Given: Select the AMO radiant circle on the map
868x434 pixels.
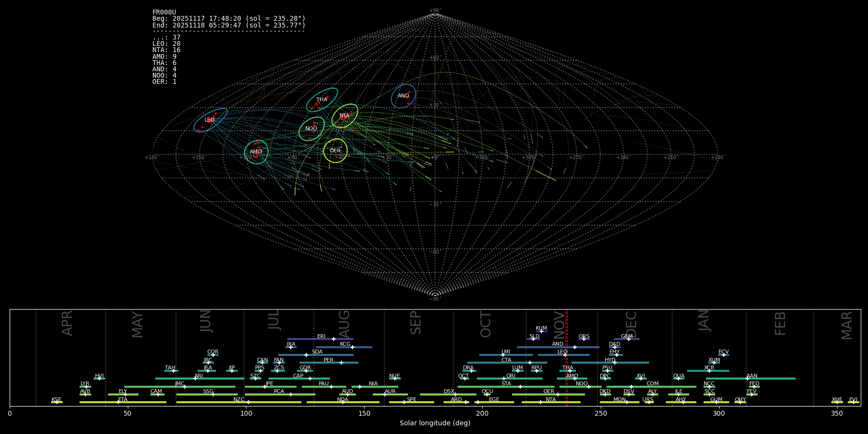Looking at the screenshot, I should tap(256, 152).
